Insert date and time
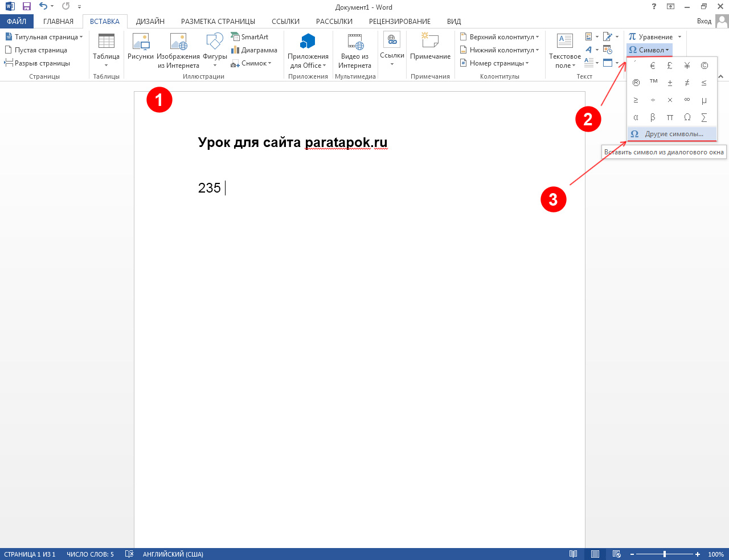Viewport: 729px width, 560px height. pyautogui.click(x=608, y=50)
